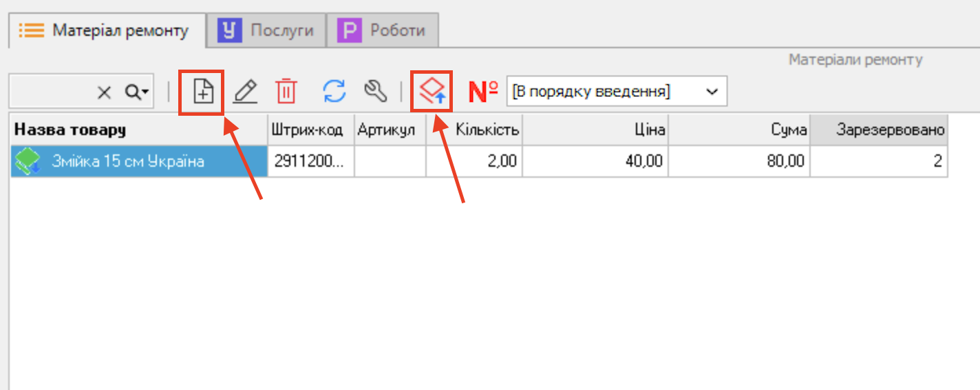The height and width of the screenshot is (390, 980).
Task: Sort by Штрих-код column header
Action: click(311, 130)
